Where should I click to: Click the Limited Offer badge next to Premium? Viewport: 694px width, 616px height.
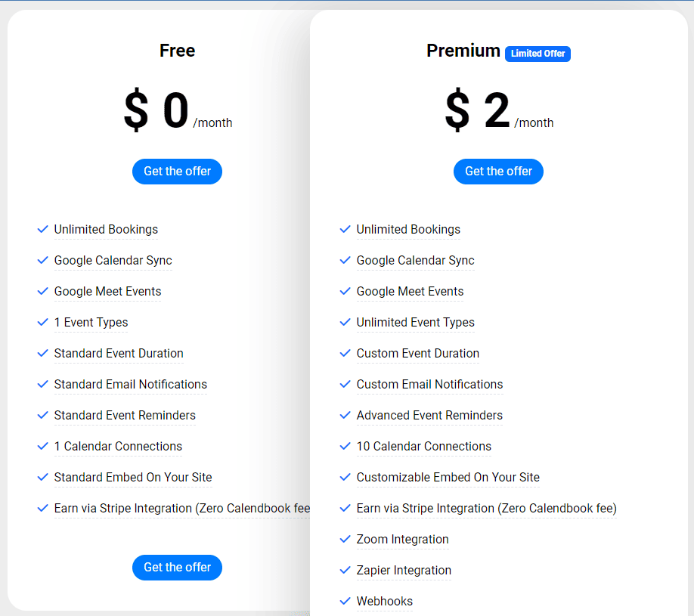[x=538, y=54]
